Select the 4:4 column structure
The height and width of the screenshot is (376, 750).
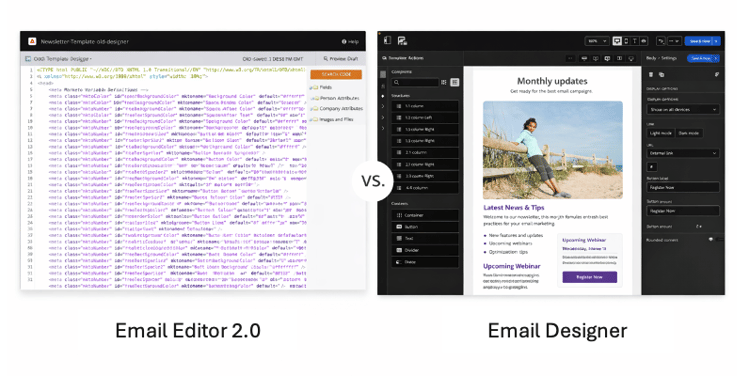pos(425,188)
